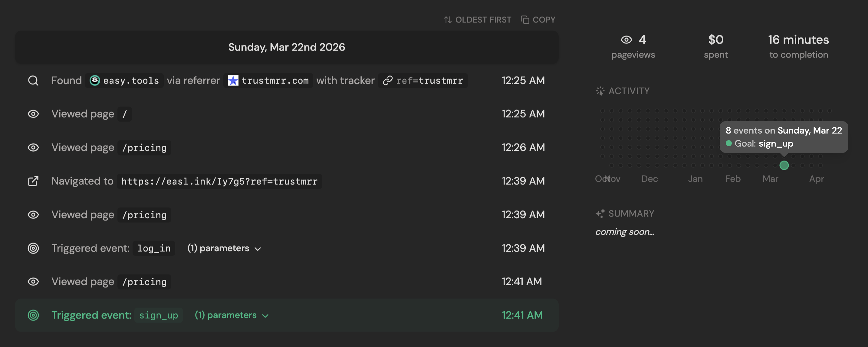Viewport: 868px width, 347px height.
Task: Click the ref=trustmrr tracker link icon
Action: click(387, 81)
